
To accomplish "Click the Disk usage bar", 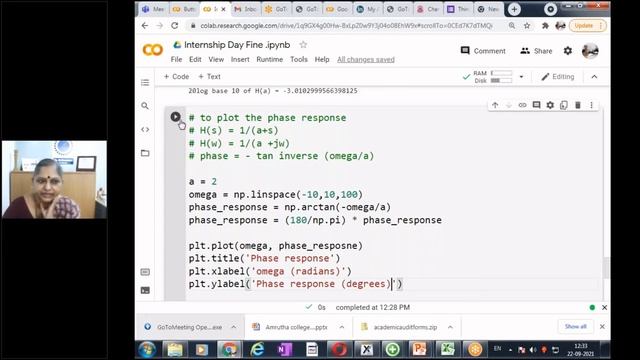I will 501,81.
